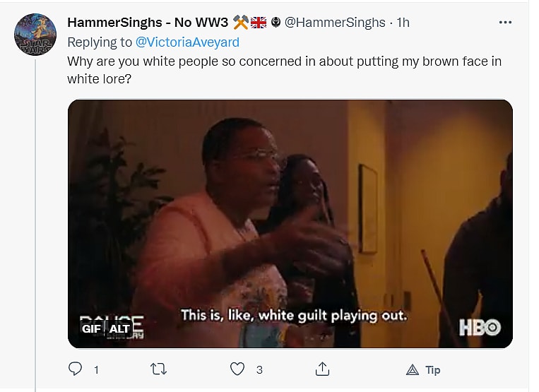Open the reply comment icon
Viewport: 539px width, 392px height.
[75, 369]
